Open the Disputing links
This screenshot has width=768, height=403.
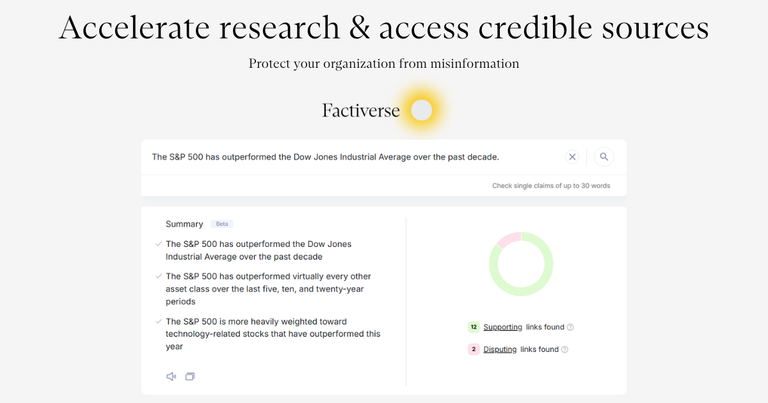pos(500,350)
